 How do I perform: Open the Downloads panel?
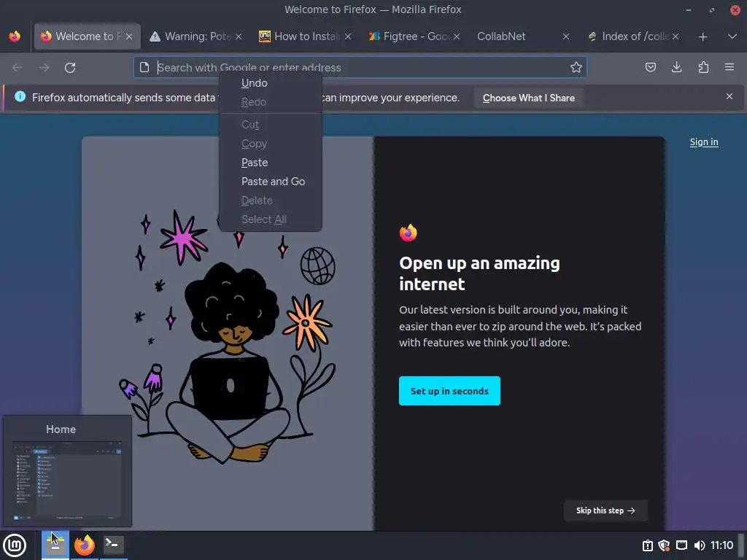[676, 67]
